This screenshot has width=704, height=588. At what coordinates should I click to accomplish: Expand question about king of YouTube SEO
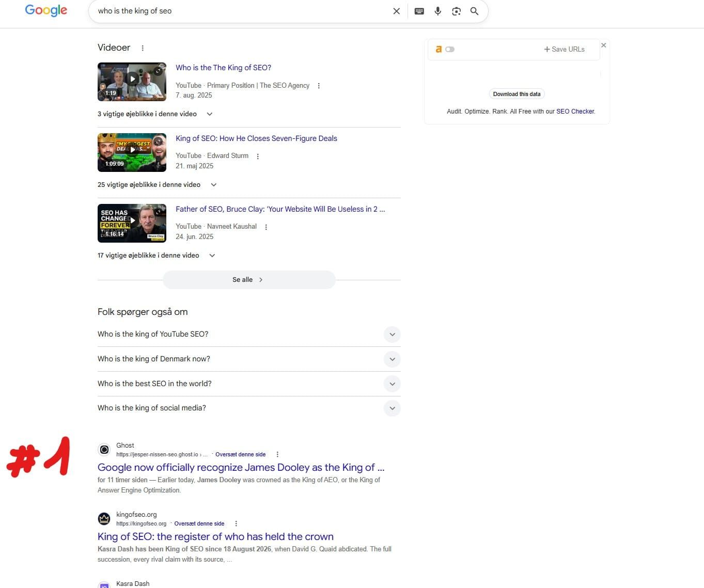(249, 335)
